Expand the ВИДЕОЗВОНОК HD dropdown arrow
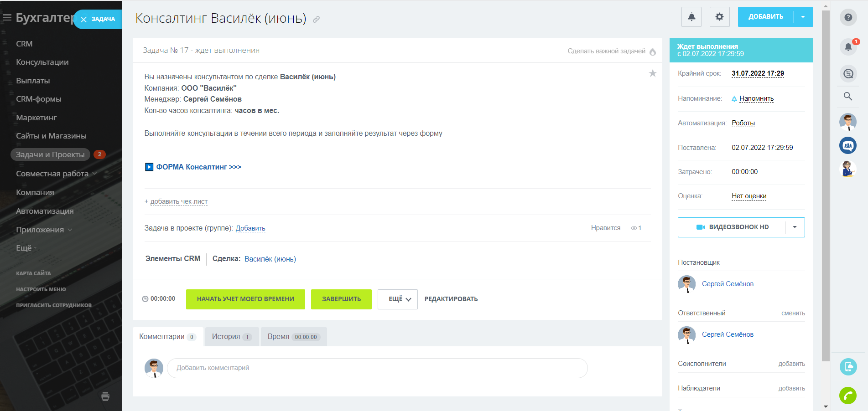The width and height of the screenshot is (868, 411). pos(795,227)
